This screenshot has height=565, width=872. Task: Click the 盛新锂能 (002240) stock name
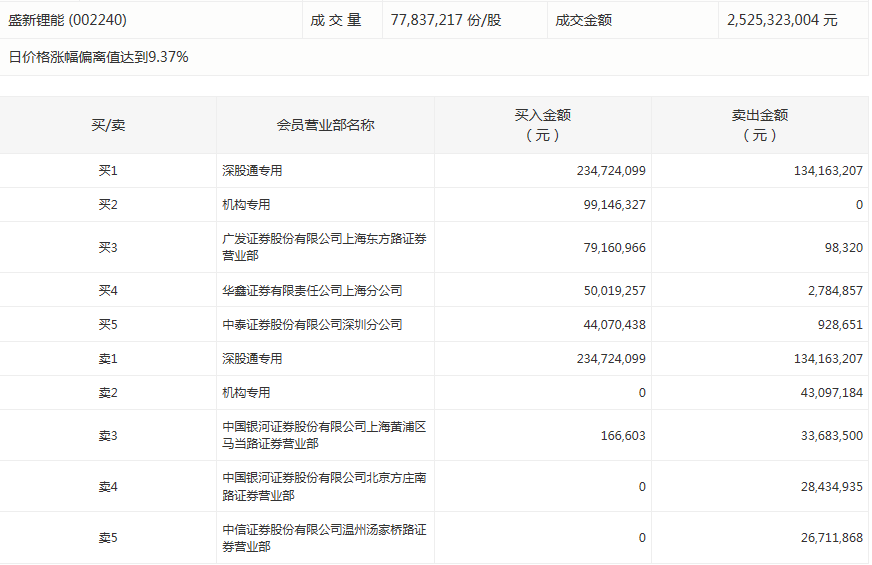[68, 20]
